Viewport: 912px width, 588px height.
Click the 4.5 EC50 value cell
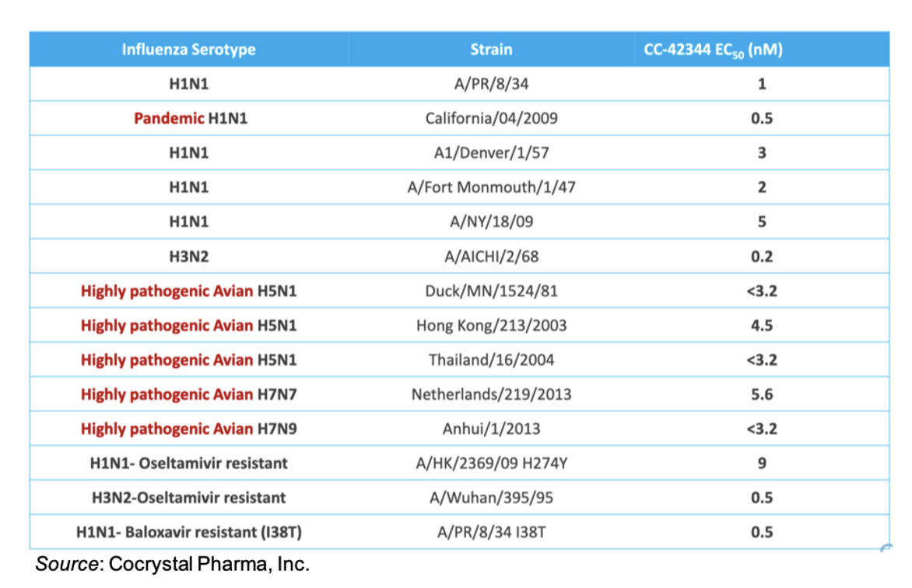point(761,326)
